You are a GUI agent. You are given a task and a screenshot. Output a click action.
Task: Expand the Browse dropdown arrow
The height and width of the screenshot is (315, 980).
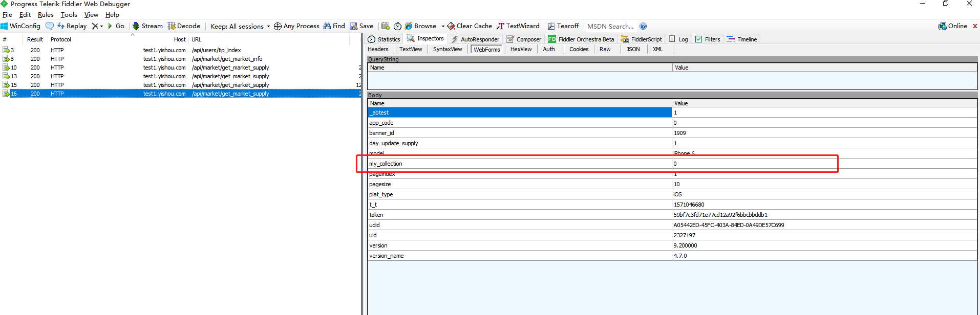(x=443, y=26)
